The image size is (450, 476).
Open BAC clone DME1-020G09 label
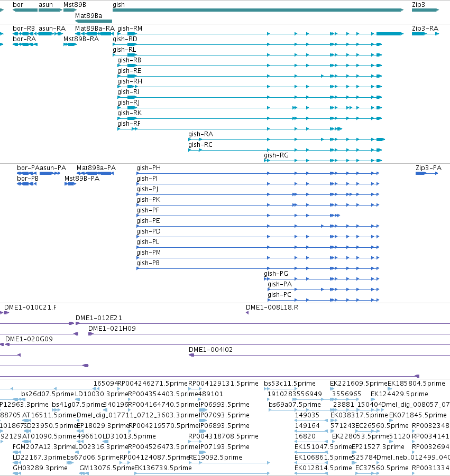click(x=29, y=339)
